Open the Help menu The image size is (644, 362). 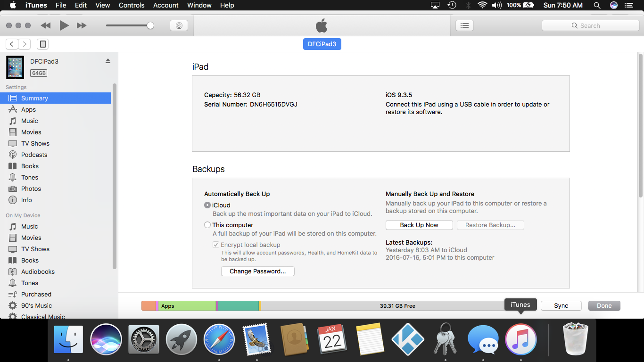227,5
